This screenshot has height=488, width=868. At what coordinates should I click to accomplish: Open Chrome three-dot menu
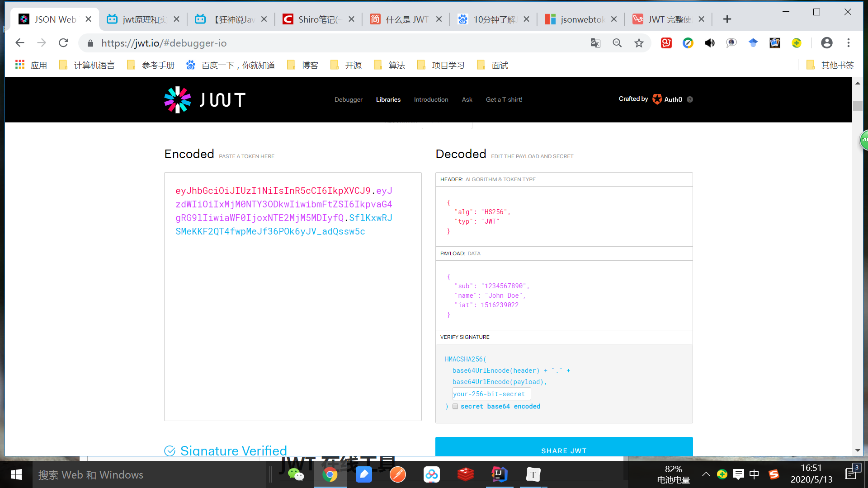pos(849,43)
